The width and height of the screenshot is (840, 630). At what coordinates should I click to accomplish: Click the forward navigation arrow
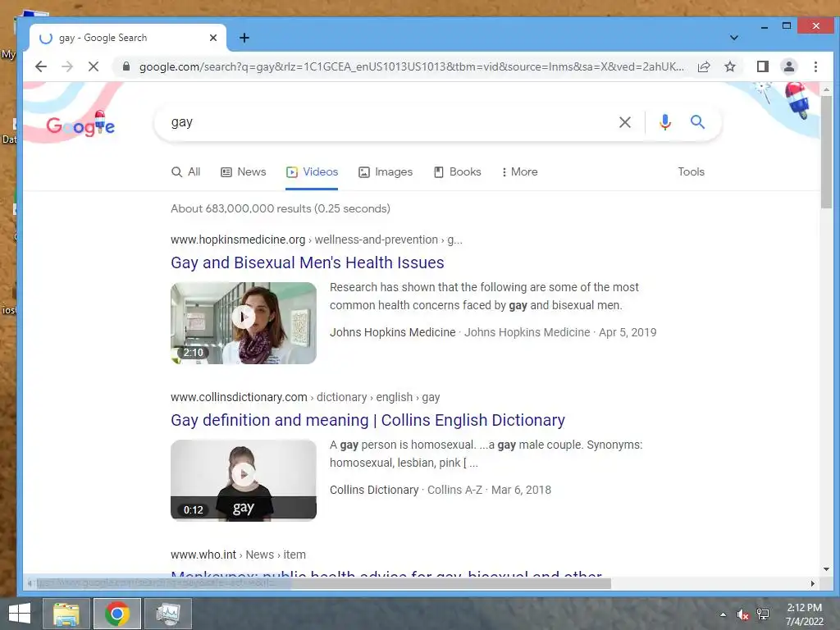click(x=67, y=66)
